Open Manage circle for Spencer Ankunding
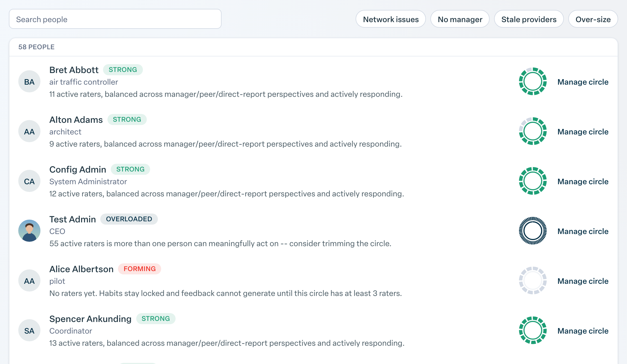Screen dimensions: 627x364 point(583,331)
